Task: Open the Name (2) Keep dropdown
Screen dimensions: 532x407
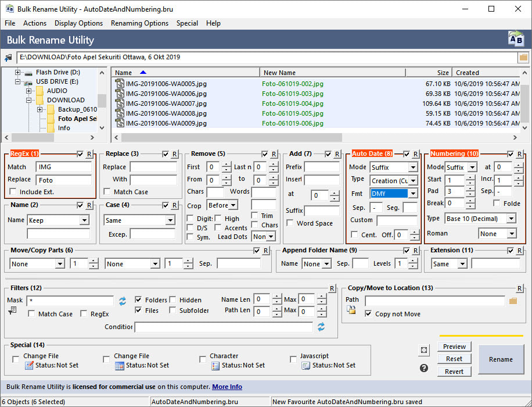Action: click(x=84, y=220)
